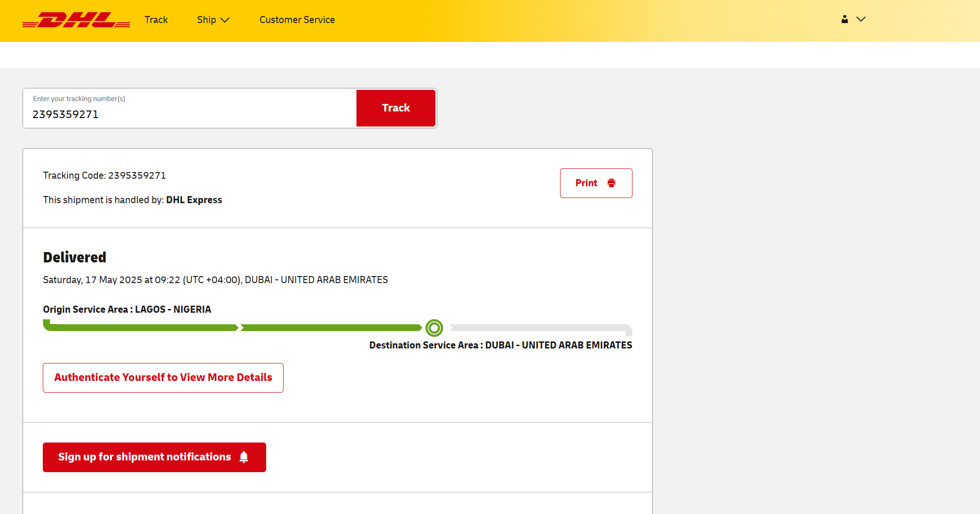
Task: Open the Customer Service page
Action: (x=297, y=20)
